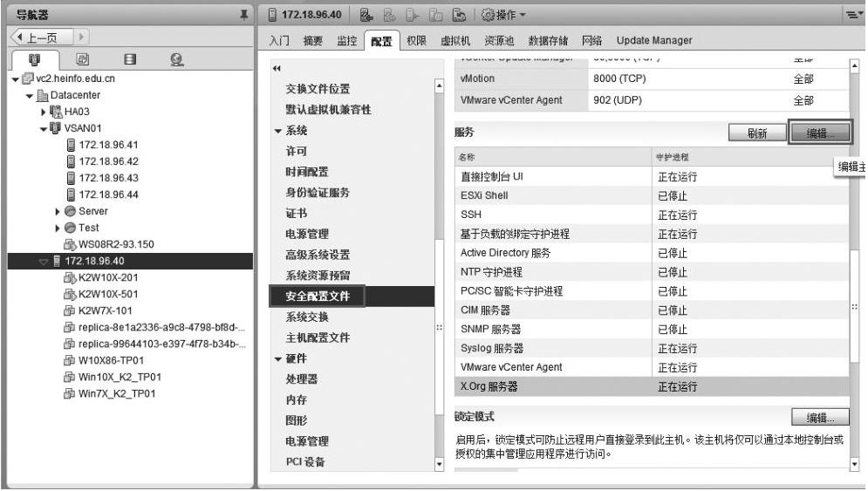Click the greyed-out second host toolbar icon
This screenshot has width=868, height=491.
pos(390,15)
